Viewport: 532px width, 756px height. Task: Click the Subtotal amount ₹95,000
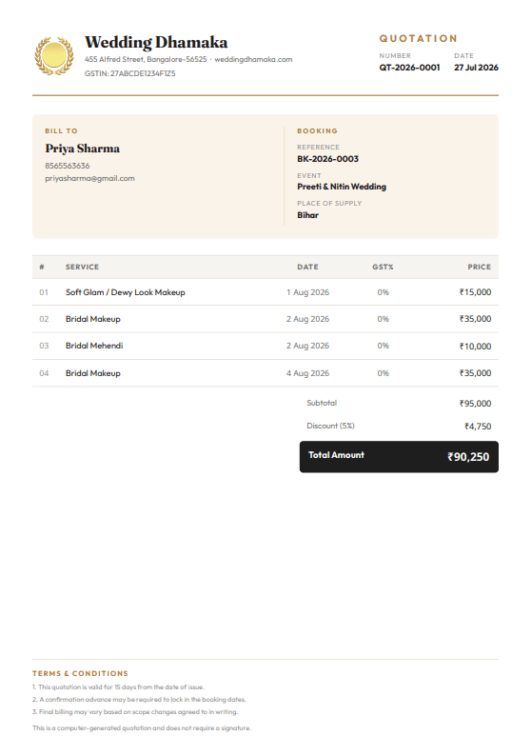475,404
